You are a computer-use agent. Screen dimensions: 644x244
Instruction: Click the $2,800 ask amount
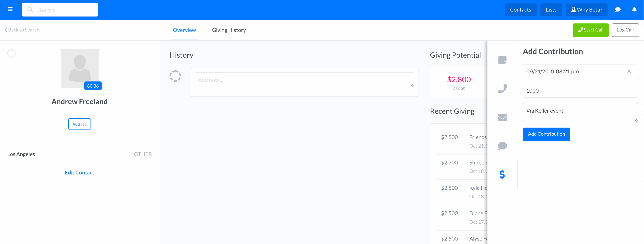point(459,79)
